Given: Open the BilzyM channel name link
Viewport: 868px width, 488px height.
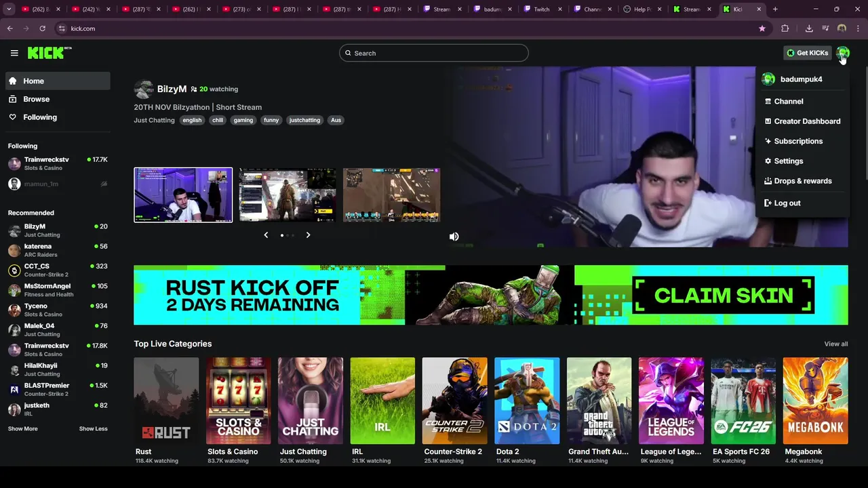Looking at the screenshot, I should [172, 89].
